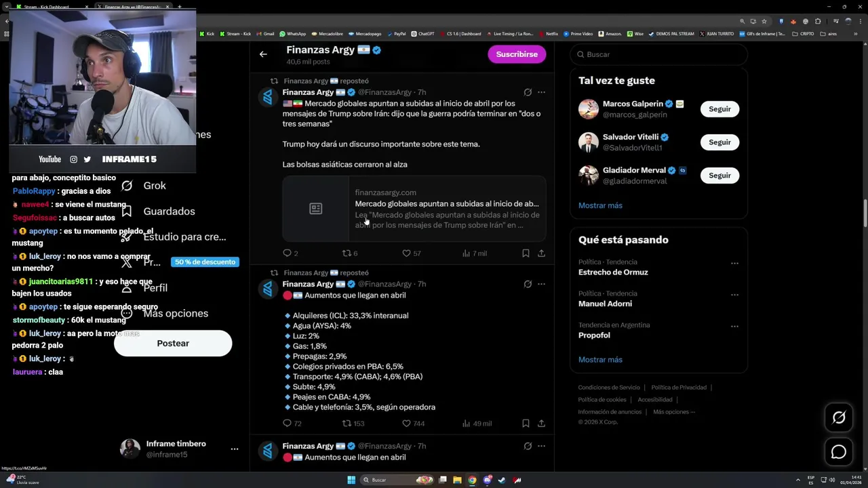Open the Prime Video bookmark

[x=578, y=34]
